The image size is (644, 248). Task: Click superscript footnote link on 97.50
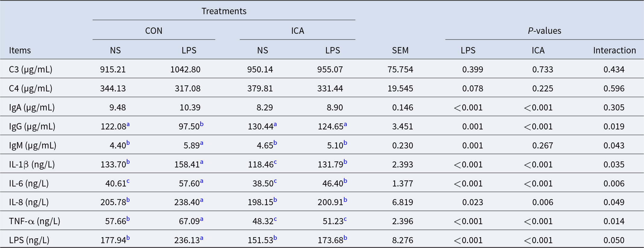click(202, 124)
